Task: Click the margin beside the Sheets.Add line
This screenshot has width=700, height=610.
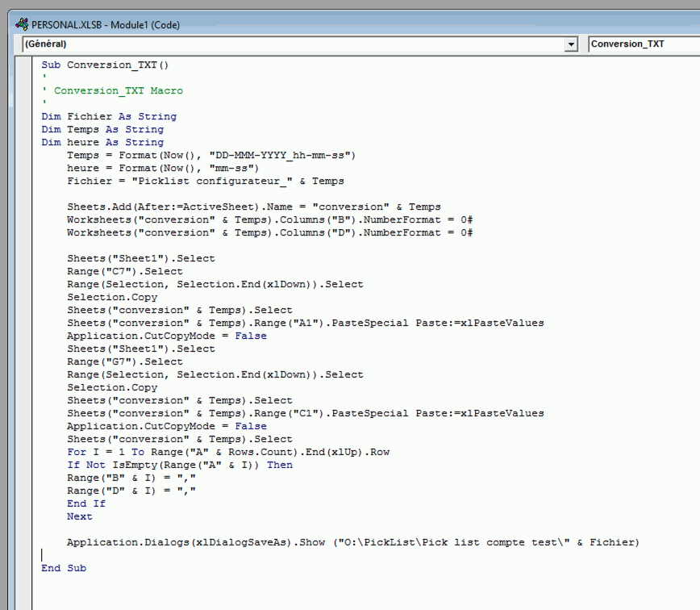Action: tap(26, 207)
